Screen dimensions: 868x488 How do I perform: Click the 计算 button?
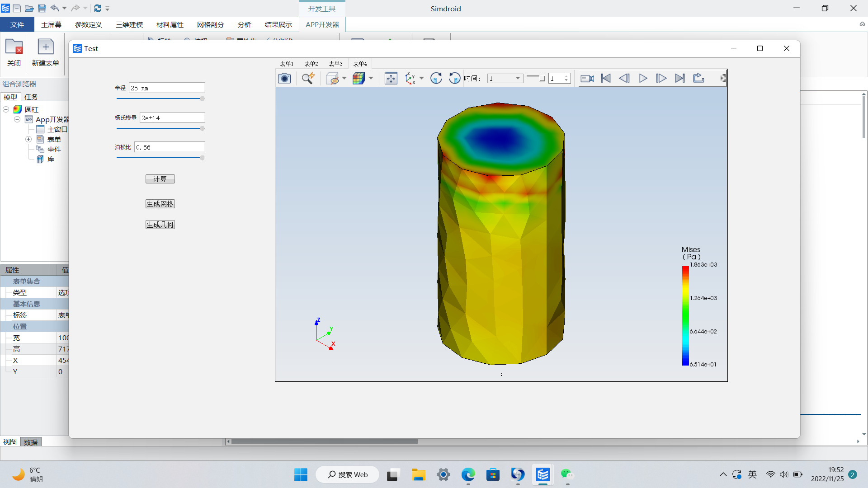point(160,179)
